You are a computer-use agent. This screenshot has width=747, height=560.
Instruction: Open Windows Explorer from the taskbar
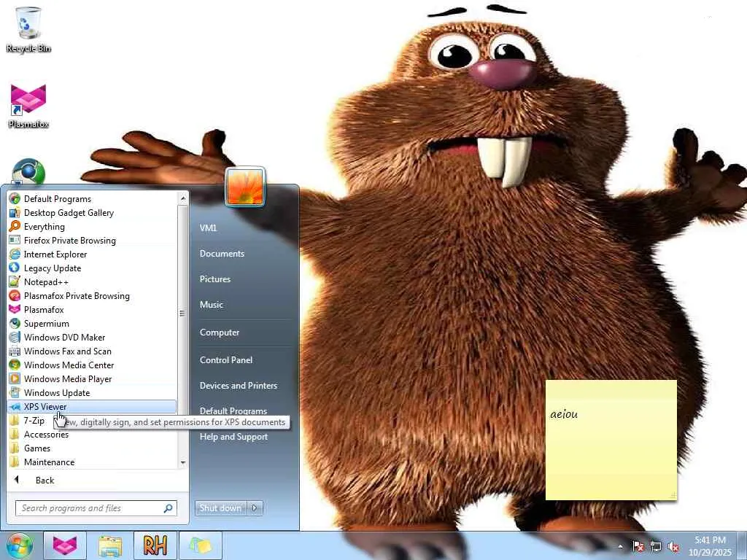coord(110,545)
